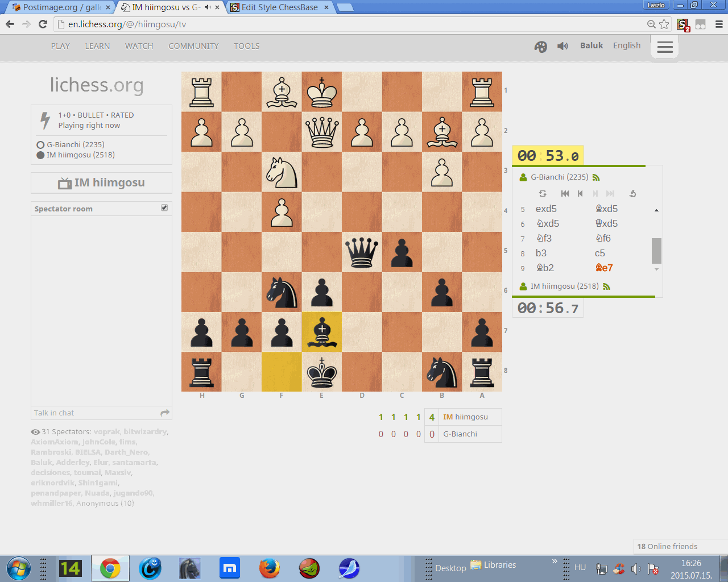Image resolution: width=728 pixels, height=582 pixels.
Task: Click the bookmark star in the address bar
Action: pyautogui.click(x=664, y=24)
